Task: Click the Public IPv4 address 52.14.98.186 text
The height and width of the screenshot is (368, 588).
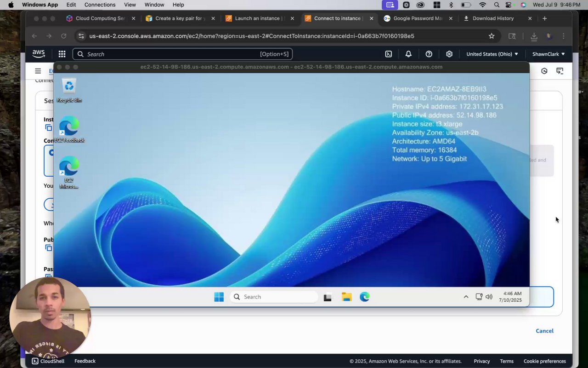Action: 444,115
